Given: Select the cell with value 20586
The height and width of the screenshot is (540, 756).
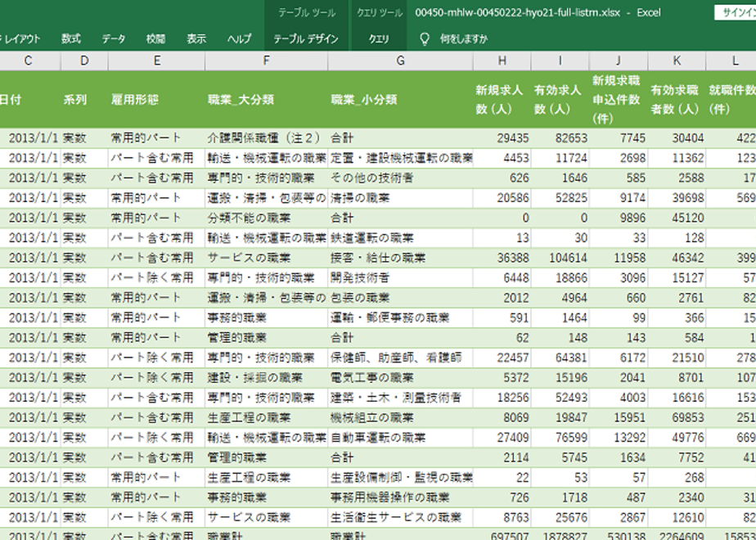Looking at the screenshot, I should tap(502, 198).
